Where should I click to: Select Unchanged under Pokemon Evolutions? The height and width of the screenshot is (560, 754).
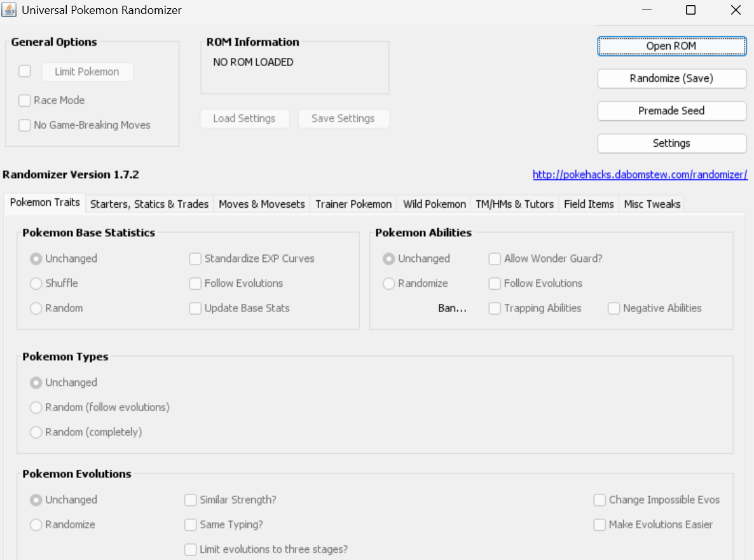tap(36, 500)
